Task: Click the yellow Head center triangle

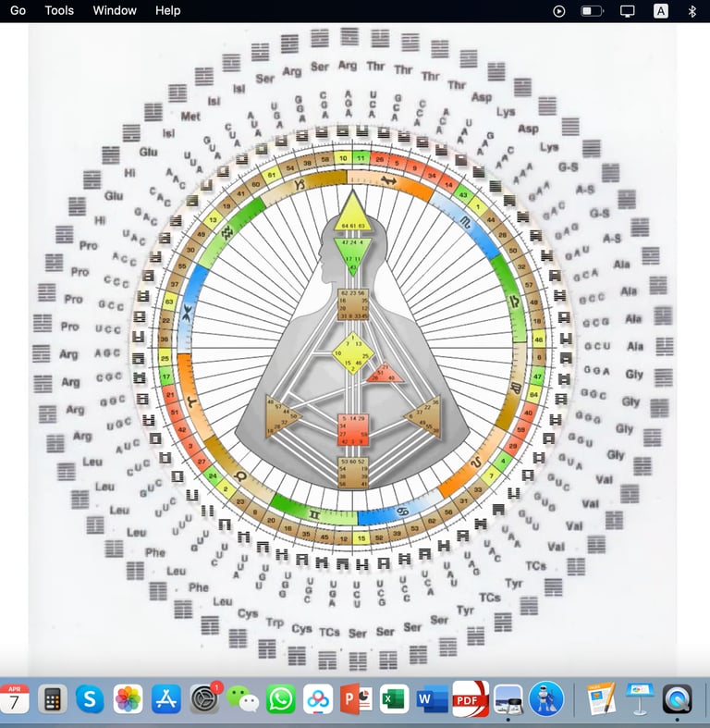Action: coord(352,215)
